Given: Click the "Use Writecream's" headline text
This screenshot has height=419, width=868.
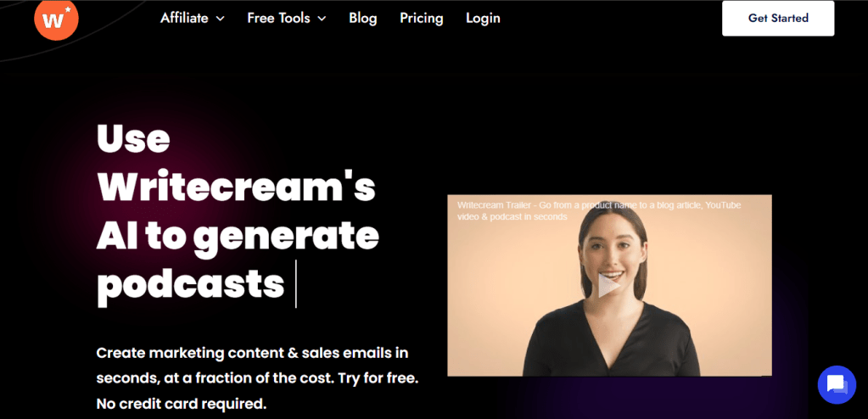Looking at the screenshot, I should 237,164.
